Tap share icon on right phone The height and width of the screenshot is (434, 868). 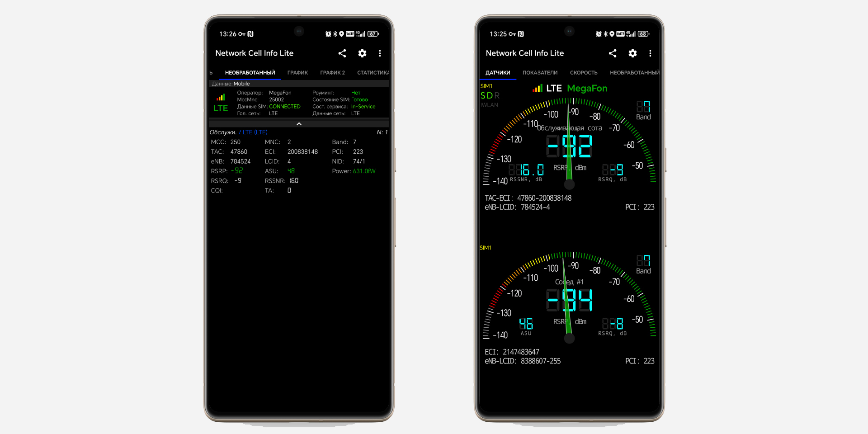[x=613, y=53]
